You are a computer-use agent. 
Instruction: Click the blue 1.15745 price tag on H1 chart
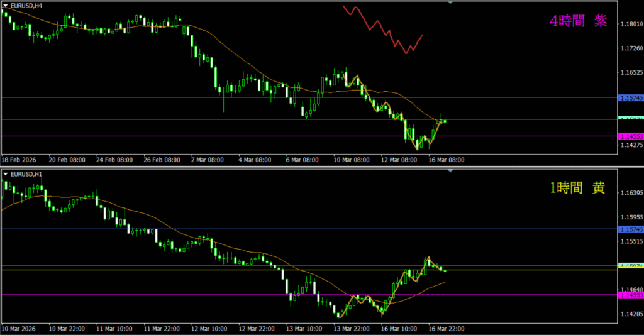(x=631, y=229)
